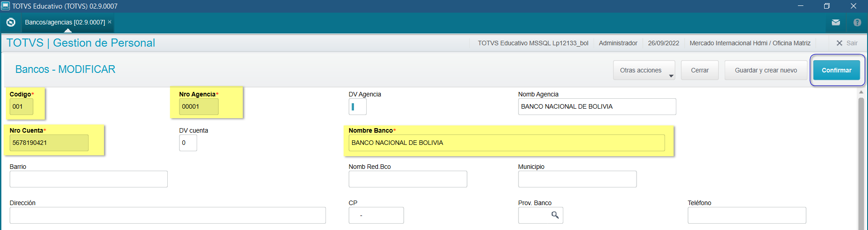Click the Sair exit X icon

point(840,43)
